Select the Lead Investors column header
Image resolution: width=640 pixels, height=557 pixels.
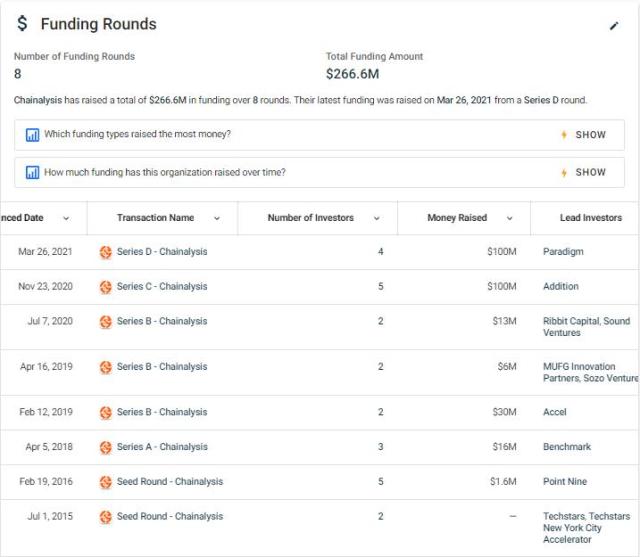[591, 218]
